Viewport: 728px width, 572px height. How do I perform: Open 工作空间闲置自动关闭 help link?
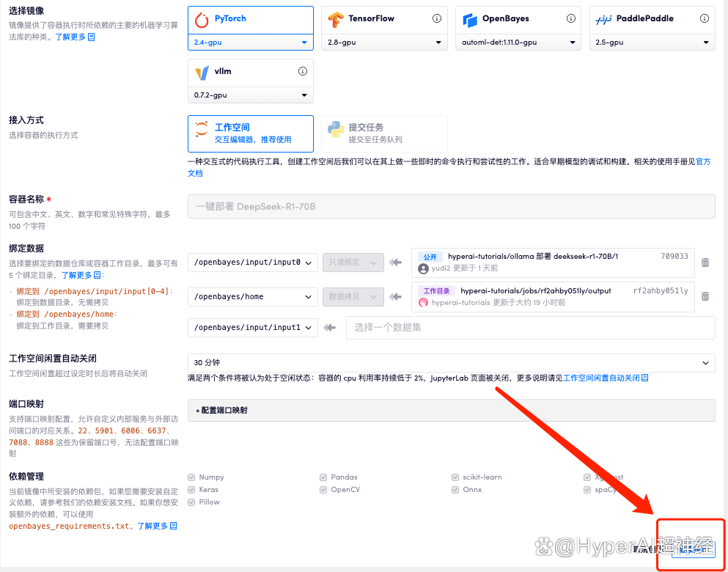point(602,378)
